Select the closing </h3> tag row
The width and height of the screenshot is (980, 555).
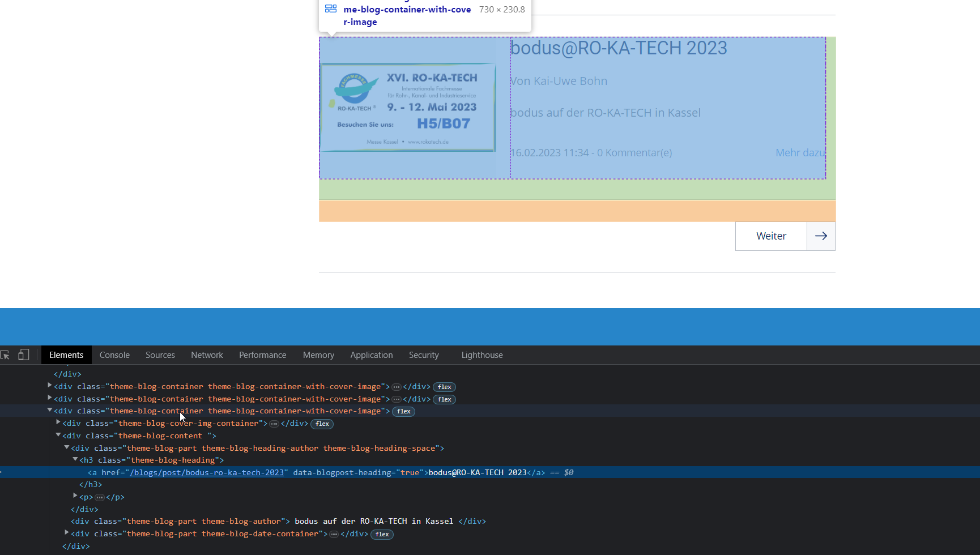pyautogui.click(x=490, y=484)
